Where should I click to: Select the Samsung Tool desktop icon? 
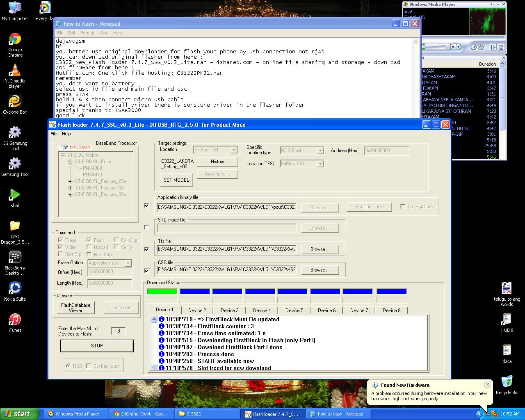click(15, 167)
